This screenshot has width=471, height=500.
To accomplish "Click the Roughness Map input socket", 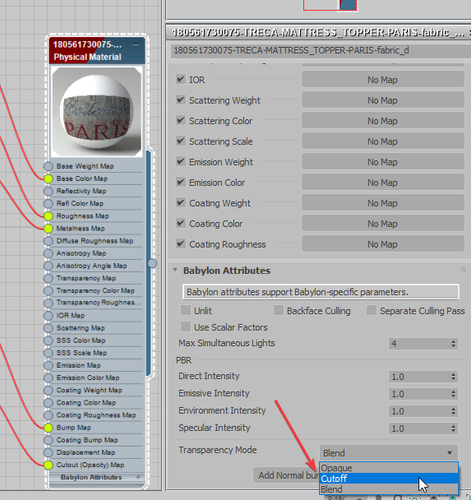I will click(48, 216).
